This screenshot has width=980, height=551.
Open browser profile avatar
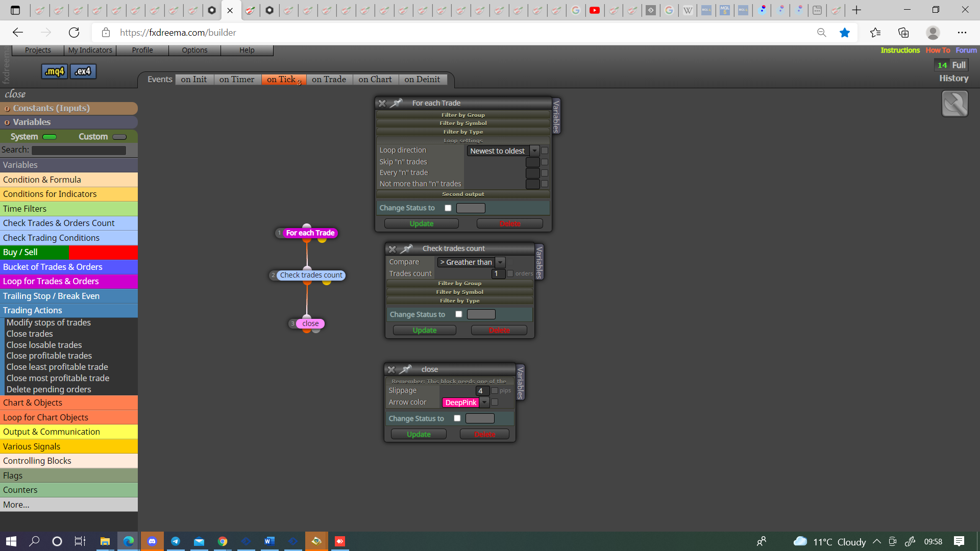click(x=933, y=33)
